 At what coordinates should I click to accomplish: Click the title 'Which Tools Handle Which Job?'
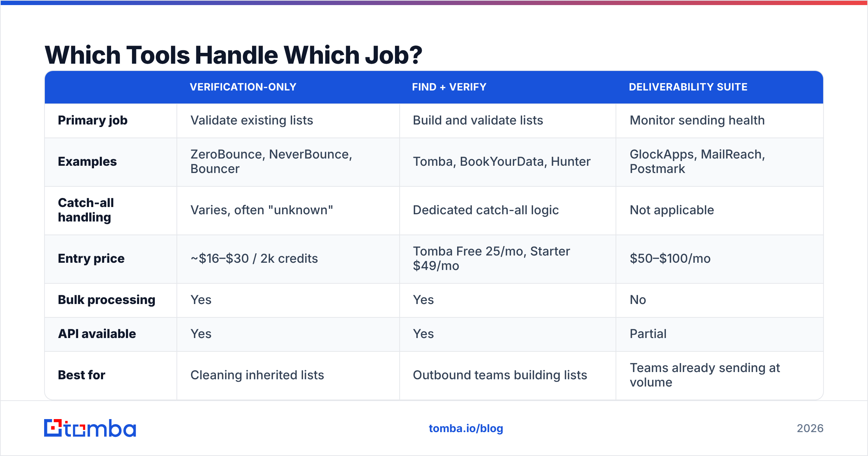[x=233, y=55]
